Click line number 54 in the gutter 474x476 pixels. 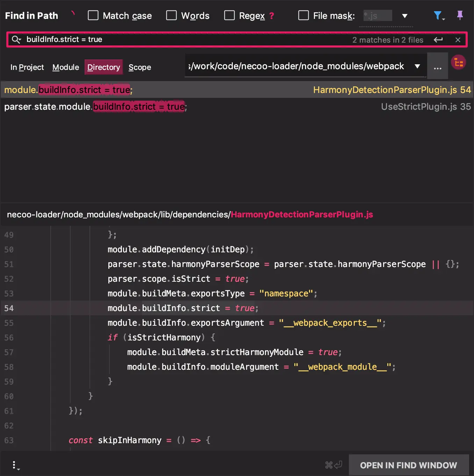click(x=9, y=308)
